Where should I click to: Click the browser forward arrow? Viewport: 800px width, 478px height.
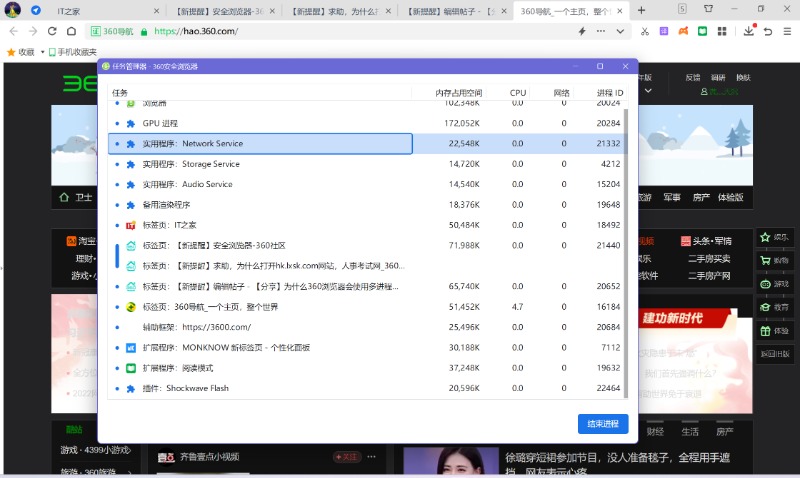click(x=33, y=31)
